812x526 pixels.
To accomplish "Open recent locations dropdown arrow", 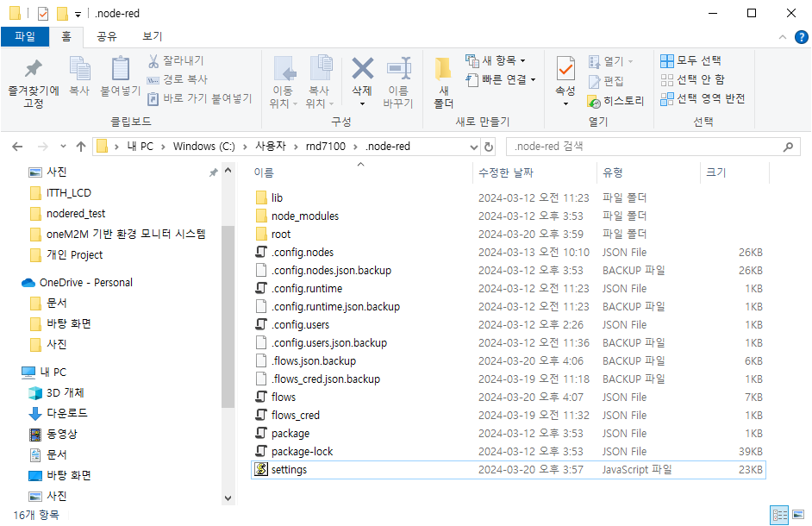I will (63, 147).
